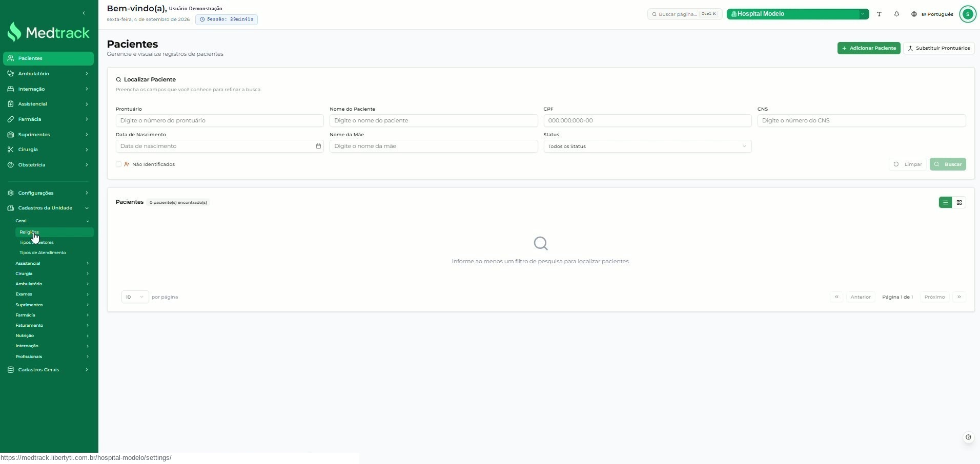This screenshot has height=464, width=980.
Task: Open the Status dropdown
Action: (x=647, y=146)
